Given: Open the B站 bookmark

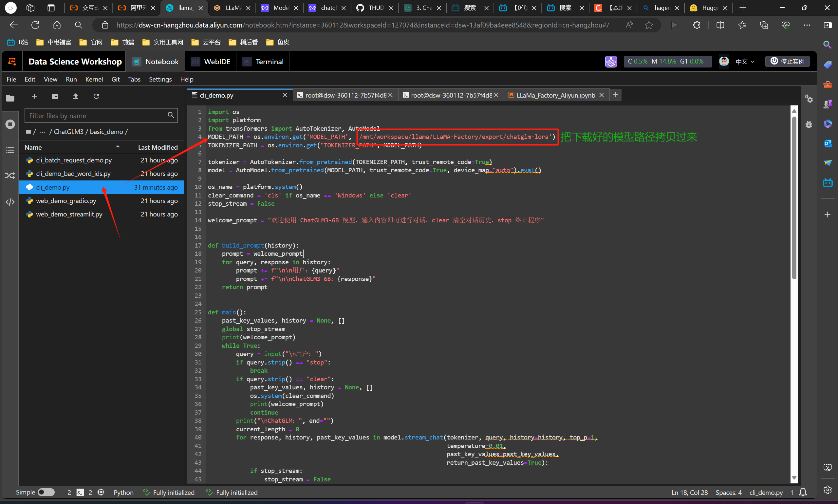Looking at the screenshot, I should pos(17,42).
